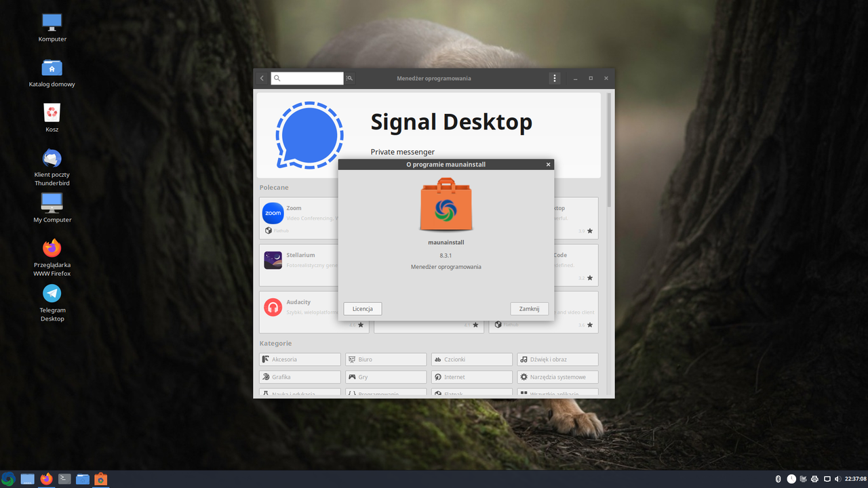Image resolution: width=868 pixels, height=488 pixels.
Task: Open the Internet category
Action: coord(472,377)
